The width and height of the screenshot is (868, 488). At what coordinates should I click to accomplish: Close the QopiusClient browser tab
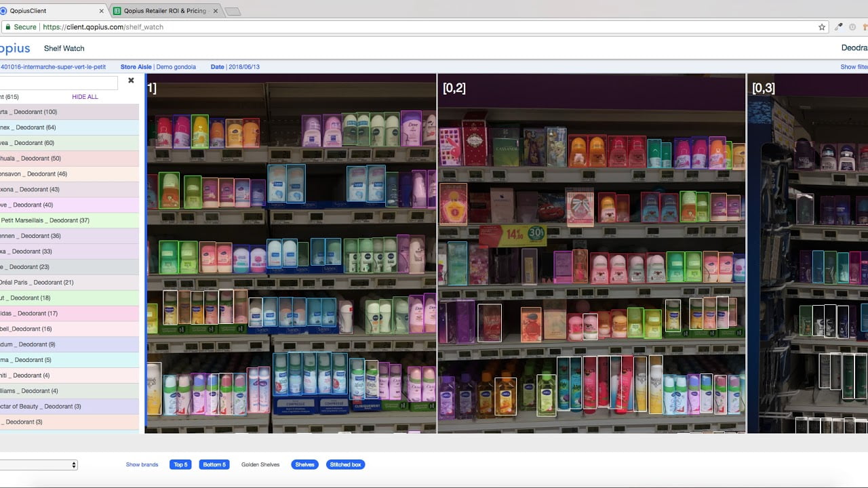tap(102, 11)
